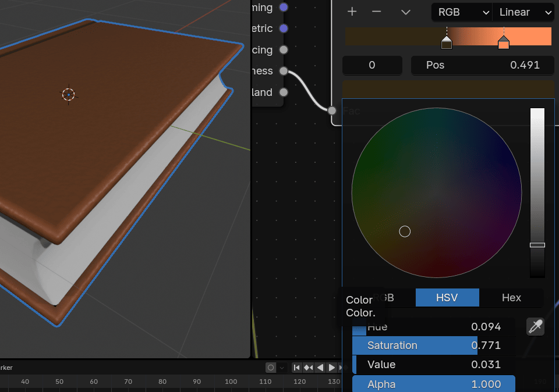Screen dimensions: 559x392
Task: Add a new color stop with plus icon
Action: pos(352,12)
